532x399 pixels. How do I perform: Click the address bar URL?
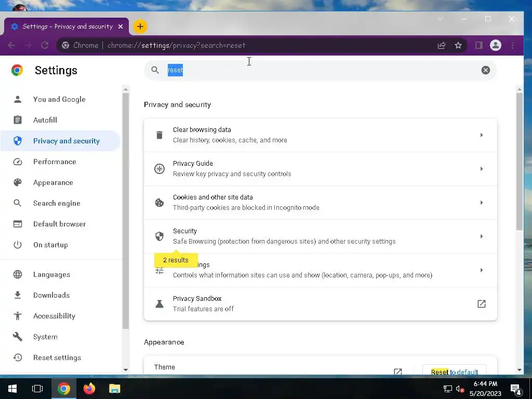click(x=176, y=46)
